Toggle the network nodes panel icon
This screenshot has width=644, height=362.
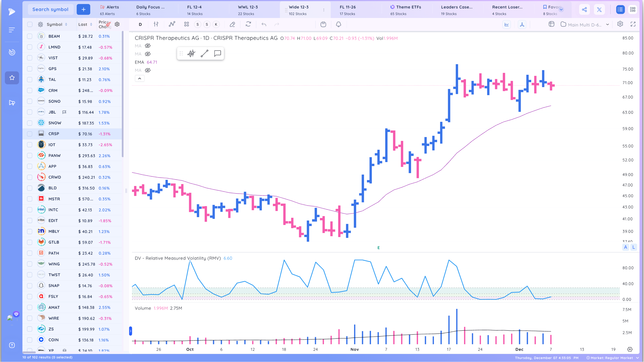[522, 25]
